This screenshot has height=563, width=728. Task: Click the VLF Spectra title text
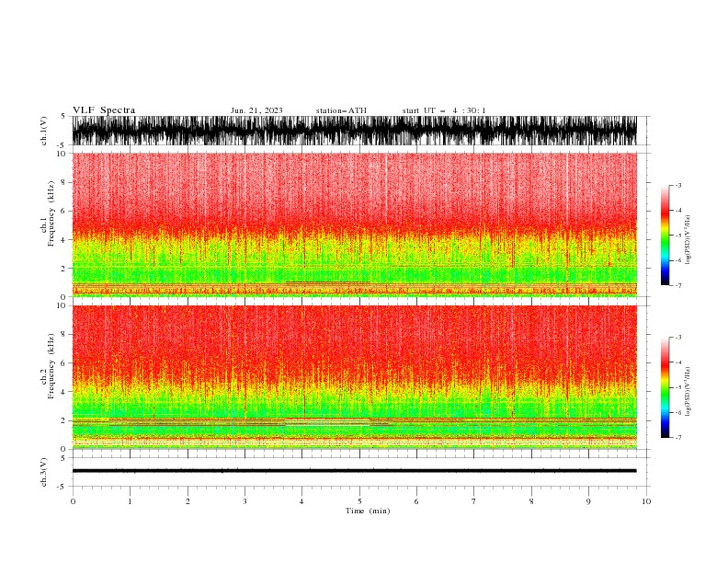pyautogui.click(x=104, y=110)
